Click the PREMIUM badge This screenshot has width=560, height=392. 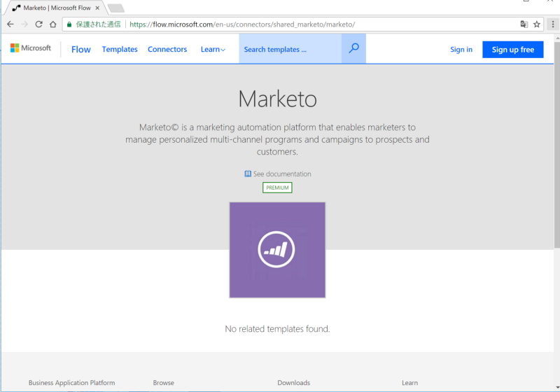click(277, 188)
